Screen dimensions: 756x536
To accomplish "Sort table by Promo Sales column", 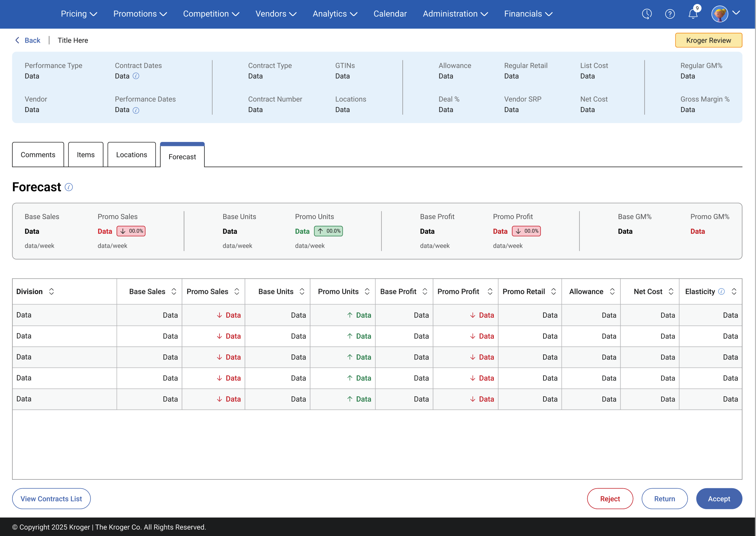I will tap(237, 292).
